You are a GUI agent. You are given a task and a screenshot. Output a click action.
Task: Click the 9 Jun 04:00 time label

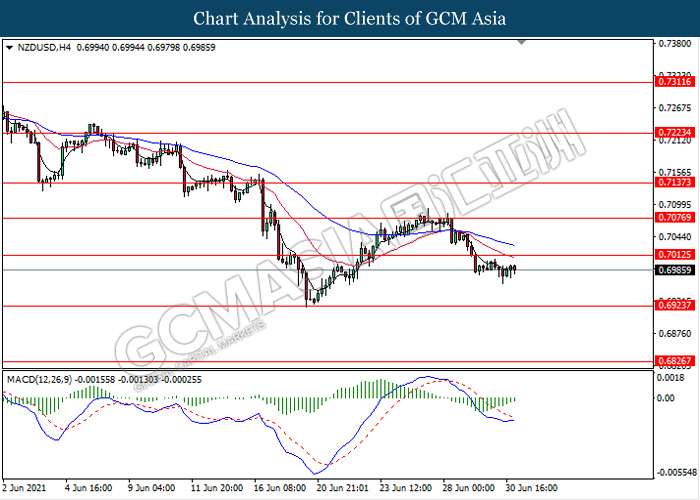151,488
